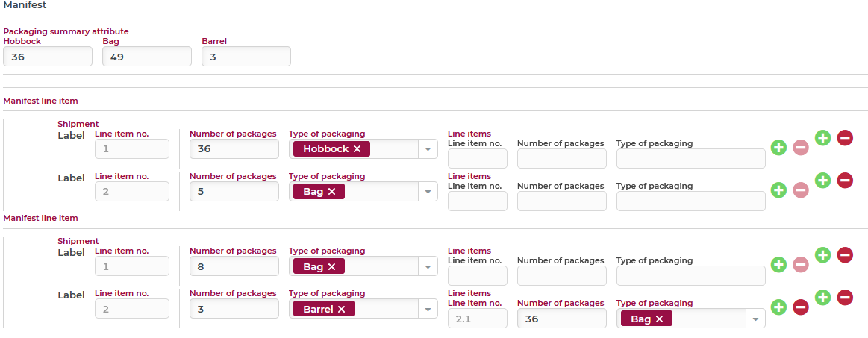Edit the Bag summary field showing 49

point(147,57)
